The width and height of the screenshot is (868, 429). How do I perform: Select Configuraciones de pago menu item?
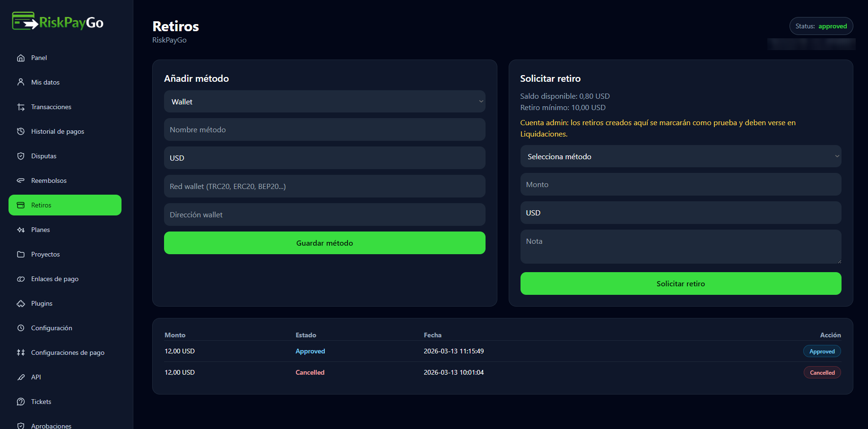(68, 352)
